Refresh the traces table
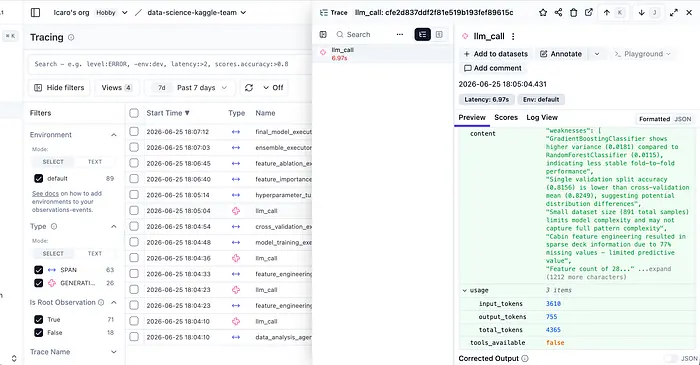Viewport: 700px width, 365px height. pos(249,87)
